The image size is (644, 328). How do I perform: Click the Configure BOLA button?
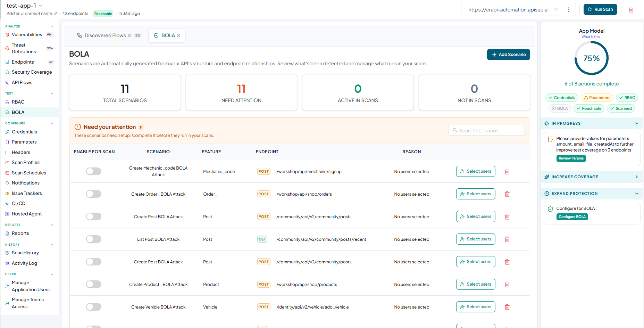click(572, 217)
